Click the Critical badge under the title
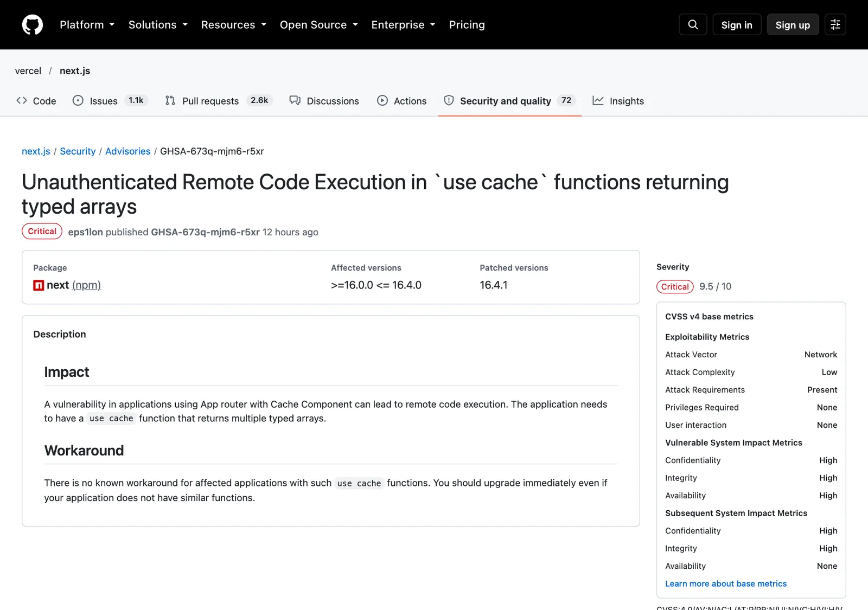Viewport: 868px width, 610px height. pos(42,231)
